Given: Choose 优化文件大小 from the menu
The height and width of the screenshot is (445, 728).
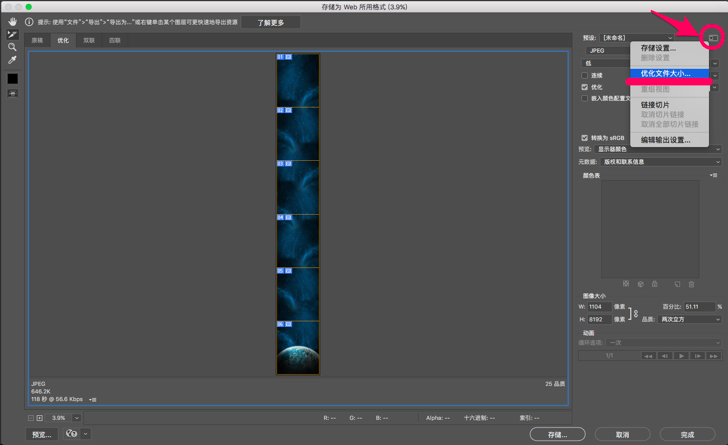Looking at the screenshot, I should (665, 74).
